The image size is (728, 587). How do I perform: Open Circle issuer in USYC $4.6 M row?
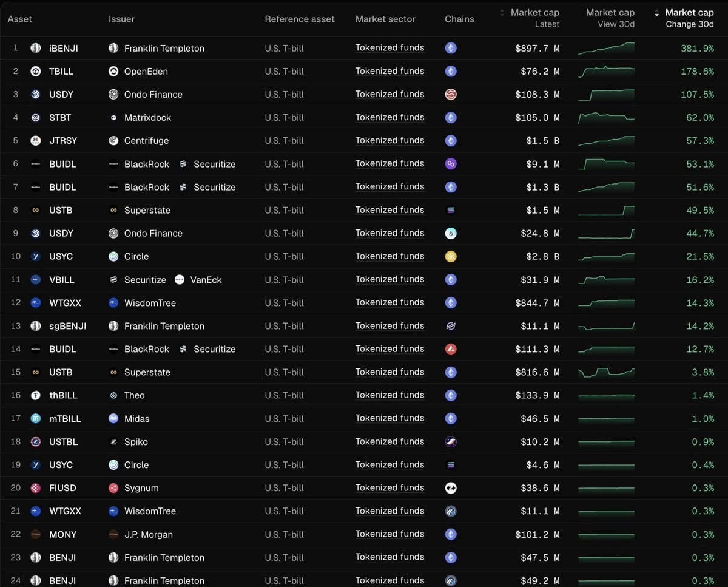click(136, 465)
